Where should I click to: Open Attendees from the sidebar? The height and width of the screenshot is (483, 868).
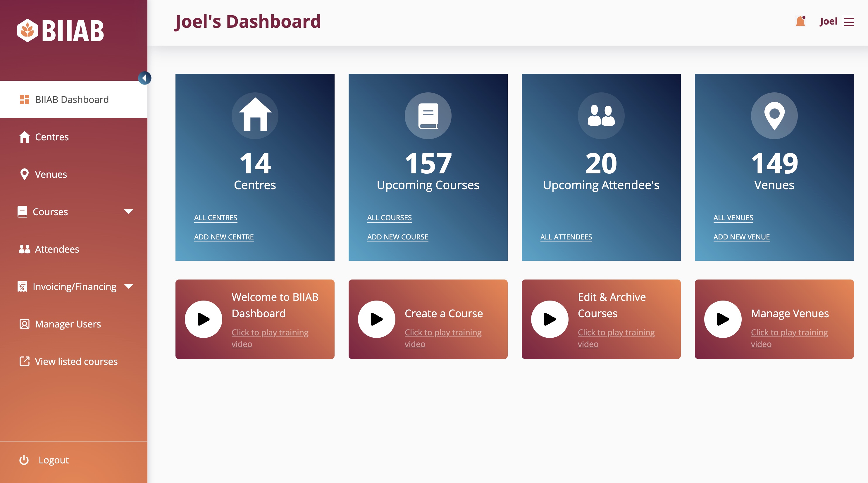click(x=57, y=249)
